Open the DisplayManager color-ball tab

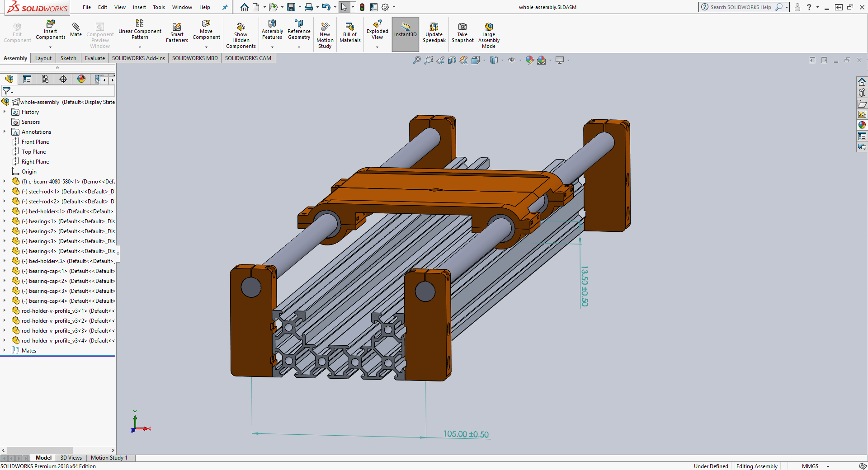(81, 79)
